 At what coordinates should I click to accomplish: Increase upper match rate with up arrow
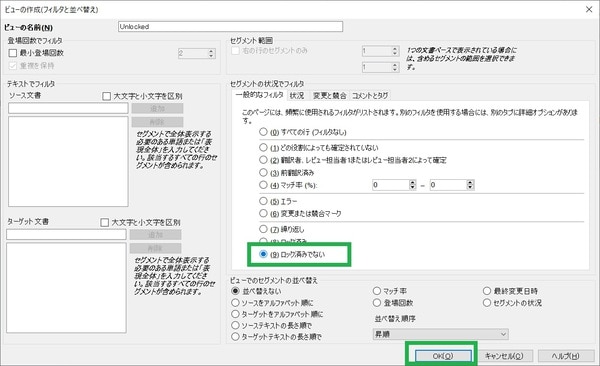pos(470,183)
